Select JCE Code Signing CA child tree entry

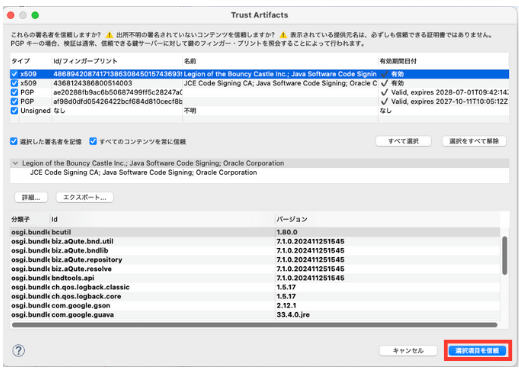click(143, 173)
